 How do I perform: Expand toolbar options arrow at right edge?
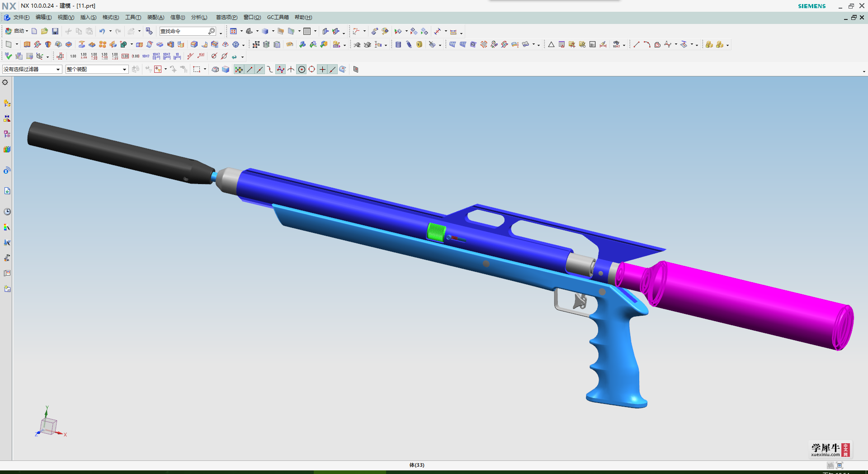[x=864, y=71]
